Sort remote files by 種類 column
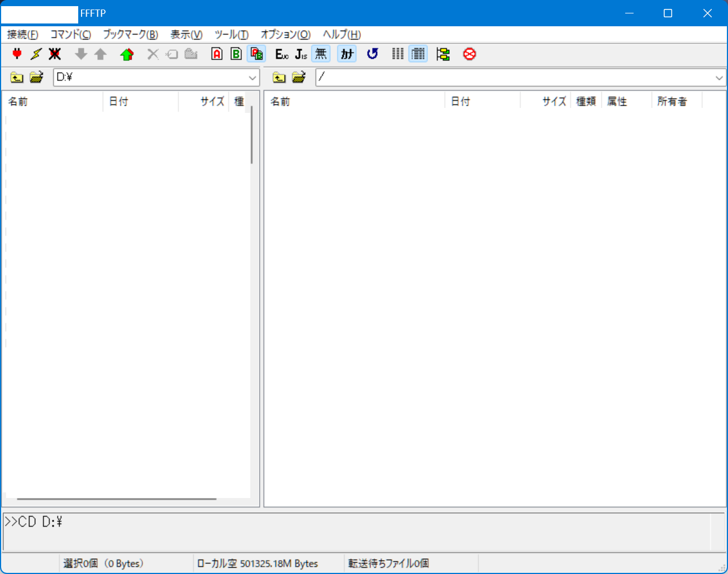Image resolution: width=728 pixels, height=574 pixels. 586,101
